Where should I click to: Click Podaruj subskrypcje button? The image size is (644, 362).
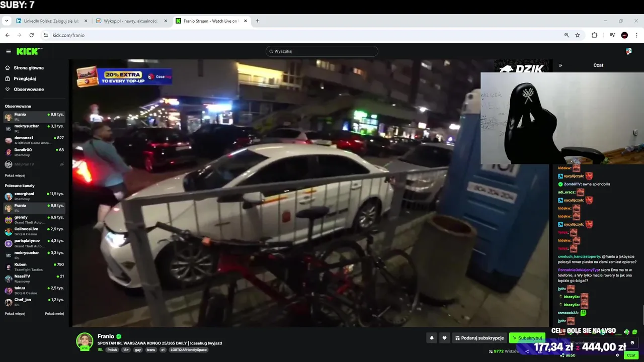coord(479,338)
